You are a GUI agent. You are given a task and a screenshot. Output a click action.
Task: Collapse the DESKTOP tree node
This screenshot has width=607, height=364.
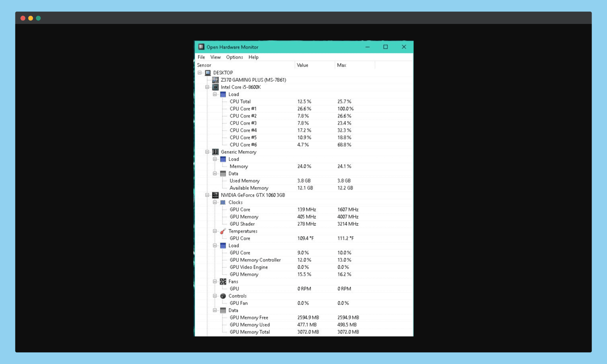pos(199,73)
